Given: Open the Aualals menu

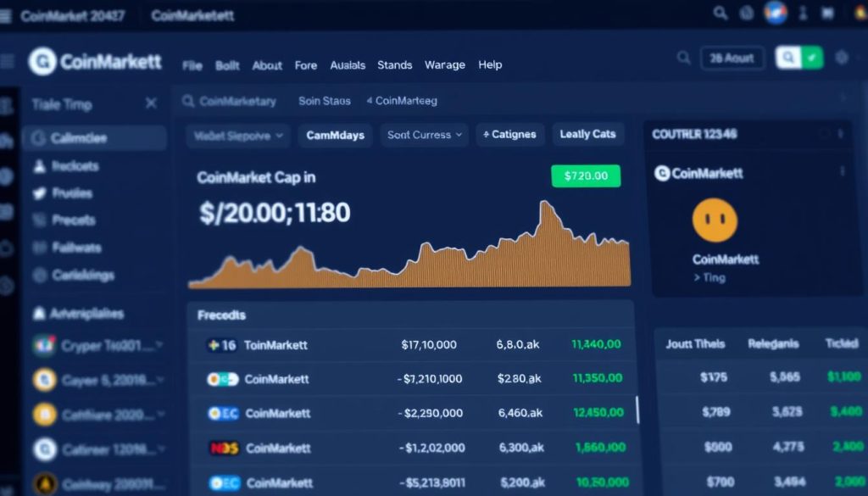Looking at the screenshot, I should pyautogui.click(x=348, y=65).
